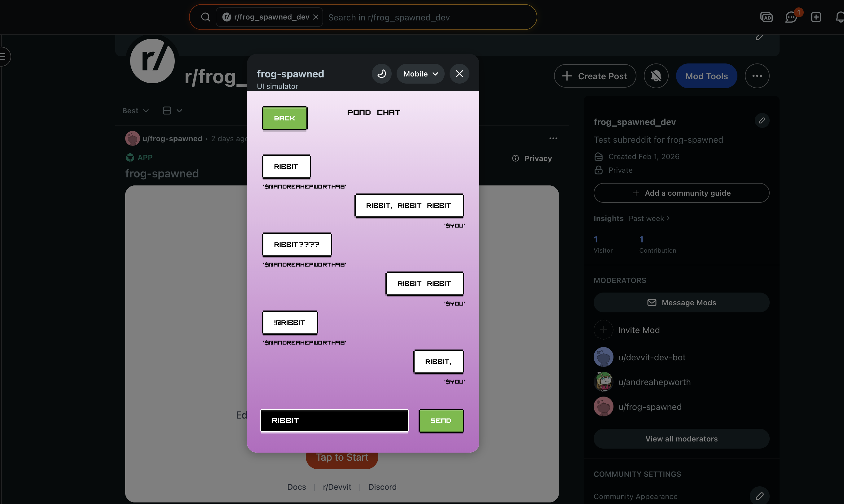
Task: Click search magnifier icon
Action: coord(205,17)
